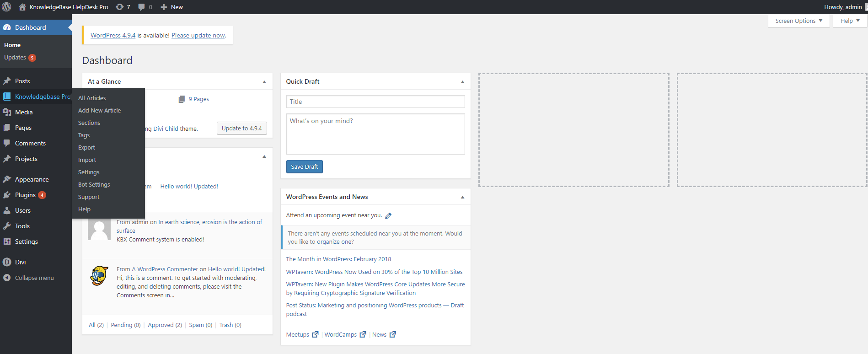Viewport: 868px width, 354px height.
Task: Click the Save Draft button
Action: [305, 166]
